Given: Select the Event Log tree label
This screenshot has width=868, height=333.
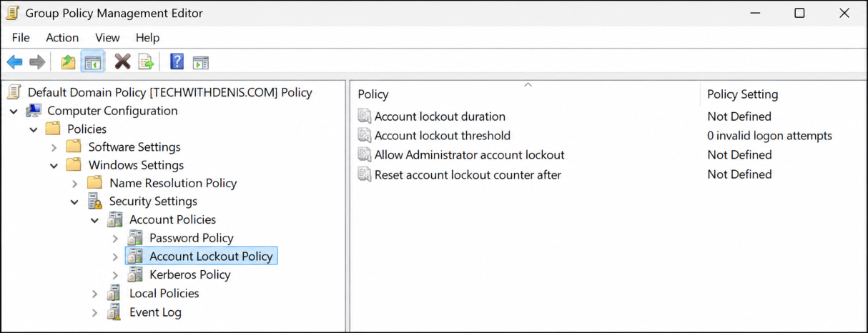Looking at the screenshot, I should point(155,312).
